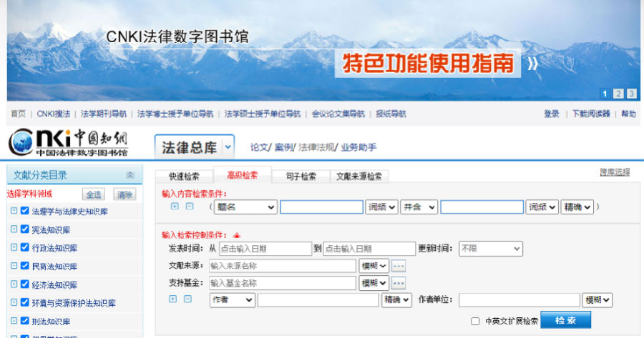The image size is (644, 338).
Task: Switch to 文献来源检索 tab
Action: 359,177
